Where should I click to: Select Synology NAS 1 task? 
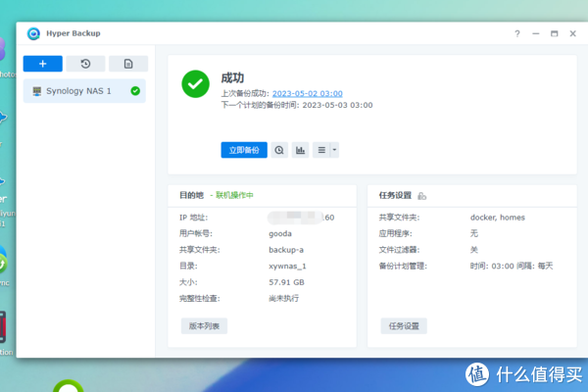tap(84, 91)
